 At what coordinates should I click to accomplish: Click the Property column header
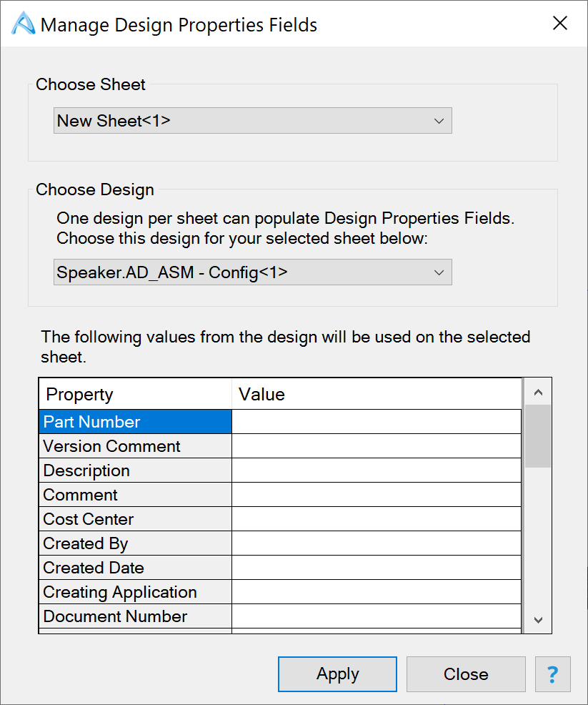[x=135, y=394]
